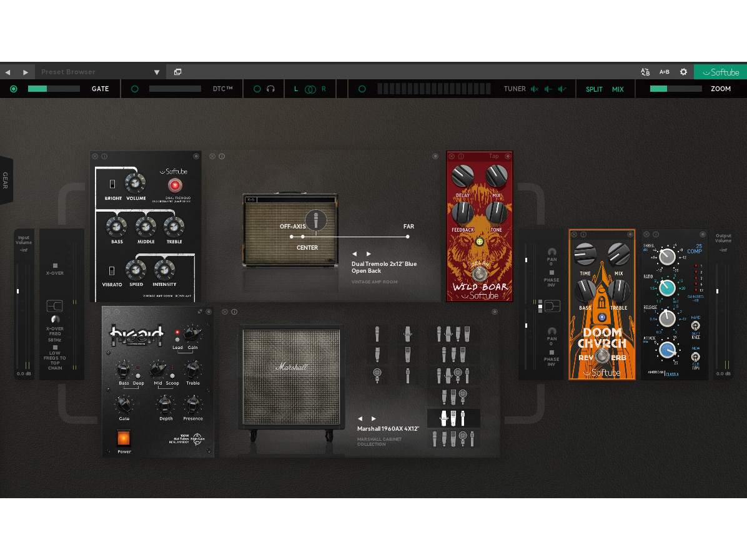This screenshot has width=747, height=560.
Task: Select the top four-microphone preset
Action: click(453, 334)
